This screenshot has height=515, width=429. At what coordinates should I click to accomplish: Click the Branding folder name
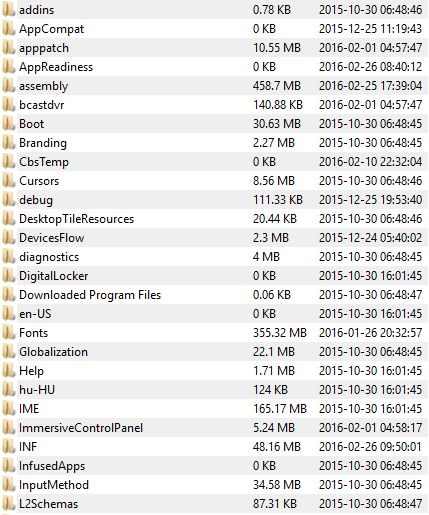tap(43, 143)
